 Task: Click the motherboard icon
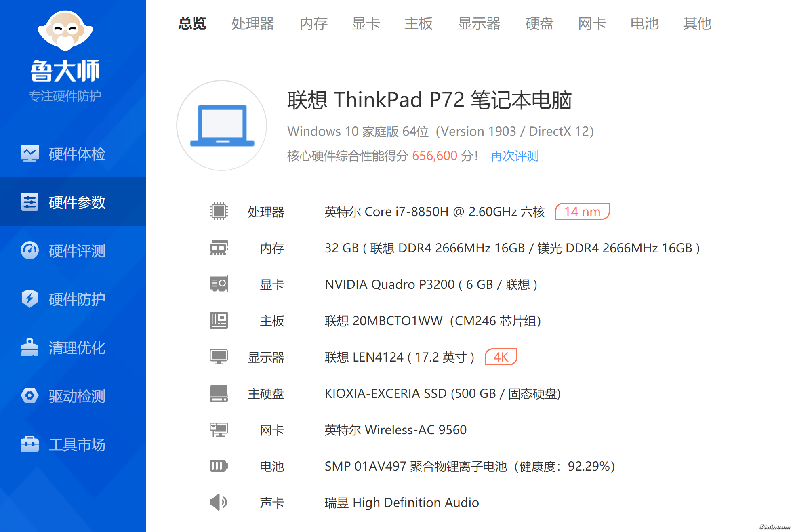tap(219, 320)
